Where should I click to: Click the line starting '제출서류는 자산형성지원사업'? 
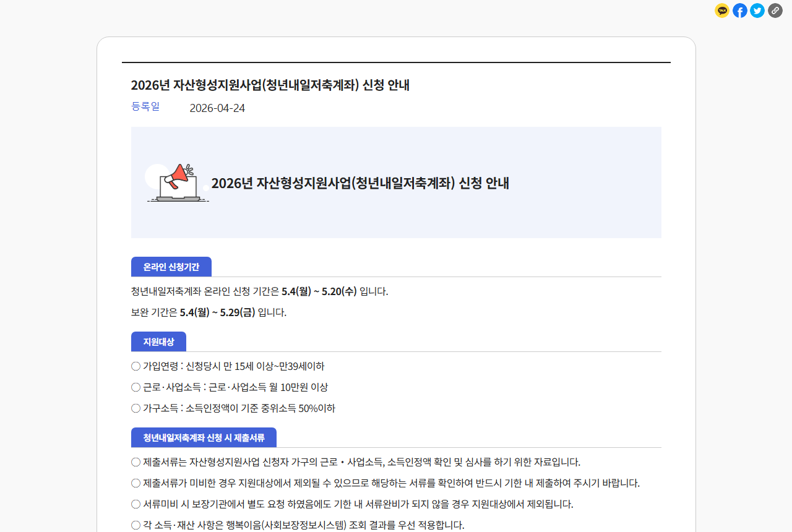356,462
